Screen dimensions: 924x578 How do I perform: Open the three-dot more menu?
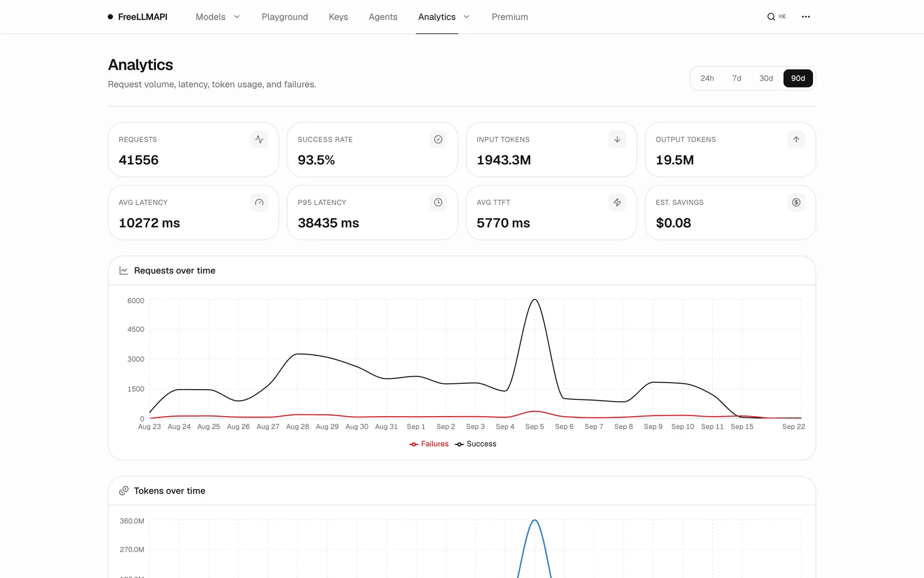[x=806, y=17]
